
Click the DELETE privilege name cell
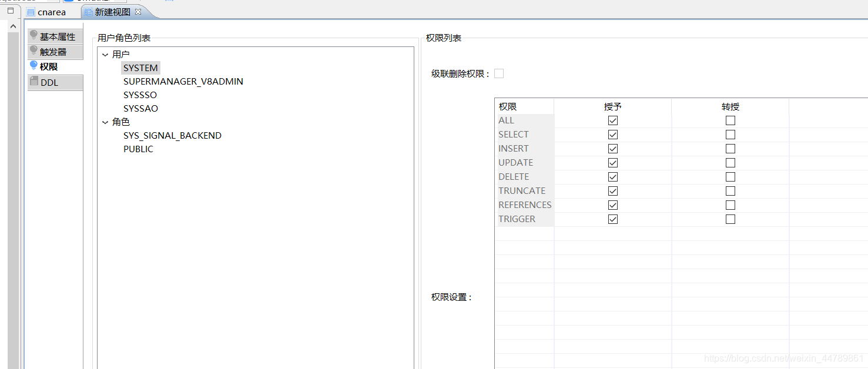tap(525, 177)
